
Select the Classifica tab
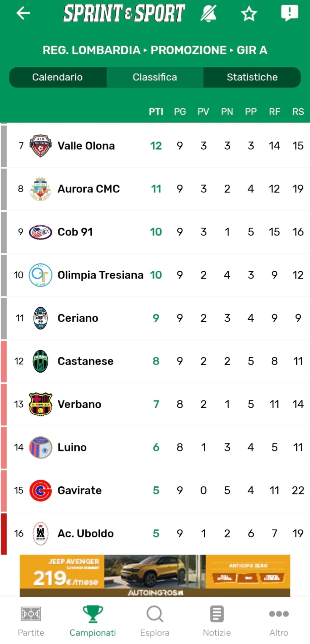click(155, 77)
